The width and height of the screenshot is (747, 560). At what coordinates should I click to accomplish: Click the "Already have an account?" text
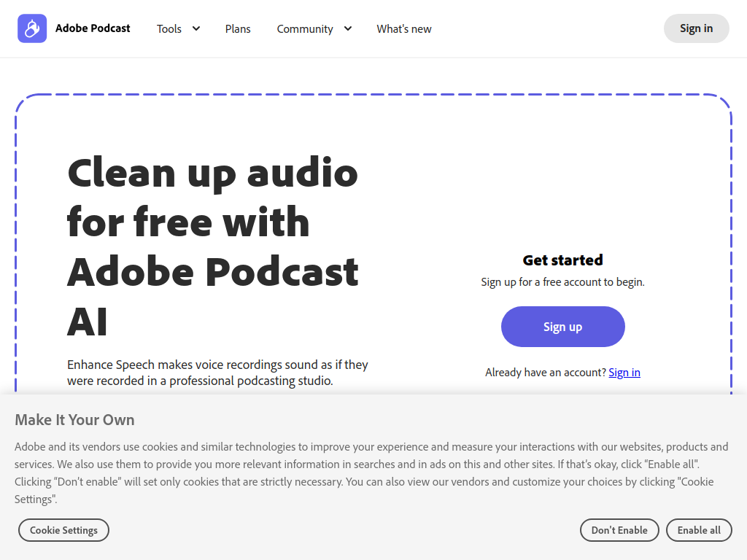pyautogui.click(x=545, y=373)
